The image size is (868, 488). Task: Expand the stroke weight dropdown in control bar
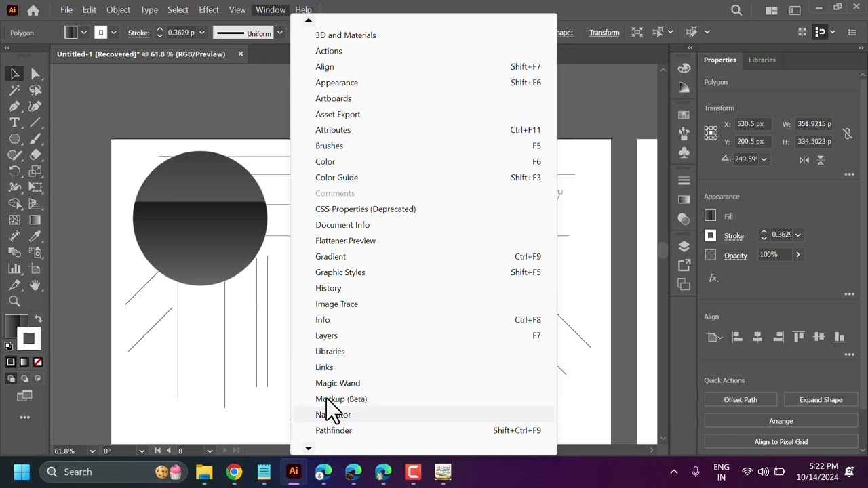click(201, 33)
